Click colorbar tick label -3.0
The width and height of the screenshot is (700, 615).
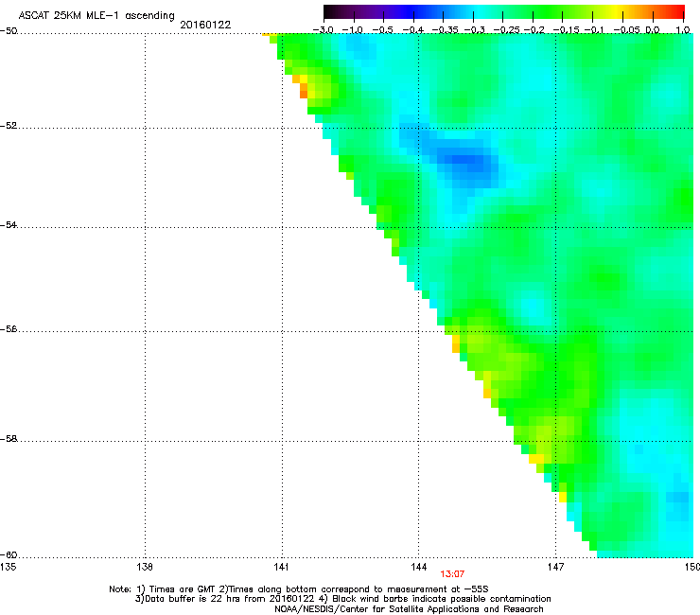pos(323,30)
